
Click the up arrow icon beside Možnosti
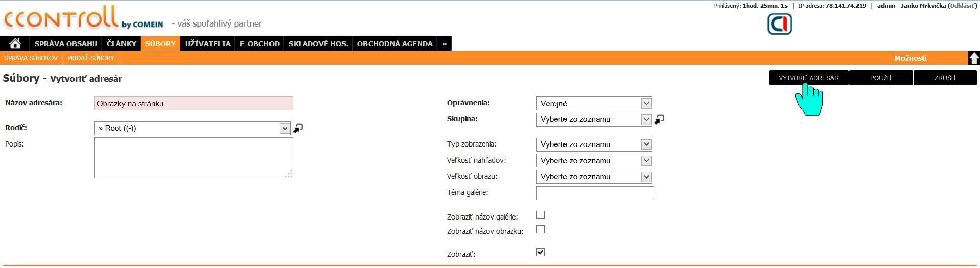coord(974,58)
